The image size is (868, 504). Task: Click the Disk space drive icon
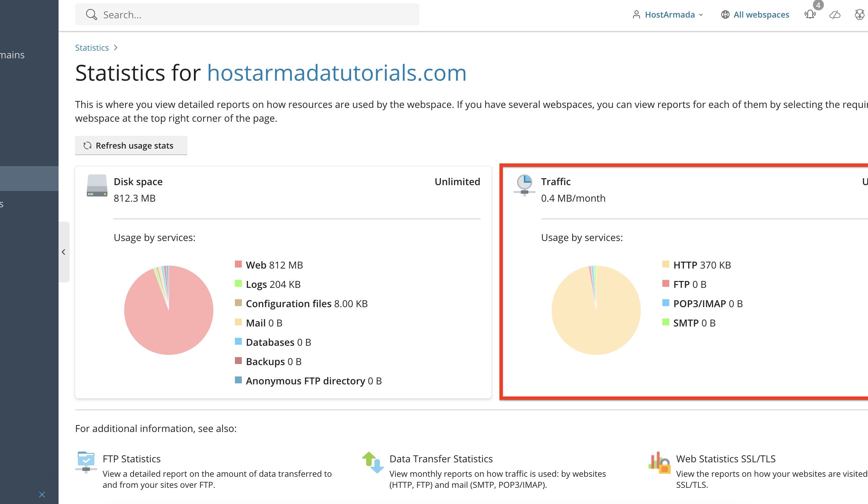97,185
